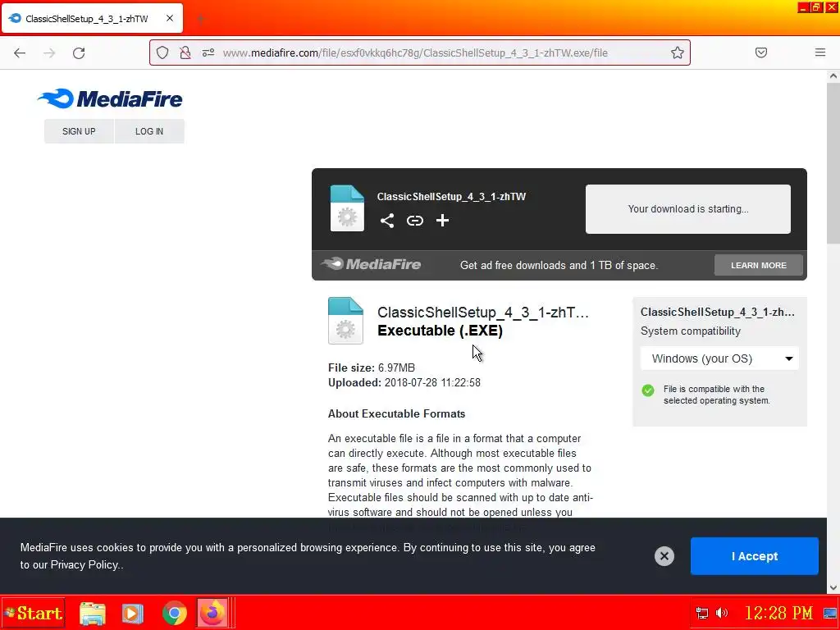840x630 pixels.
Task: Copy link using the chain icon
Action: (x=414, y=221)
